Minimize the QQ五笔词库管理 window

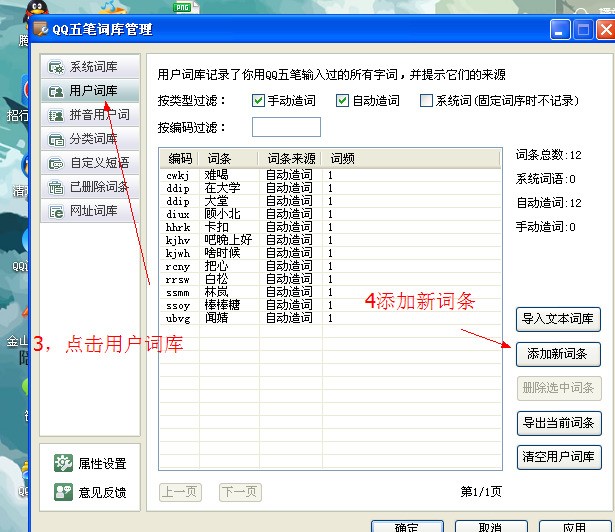[560, 30]
